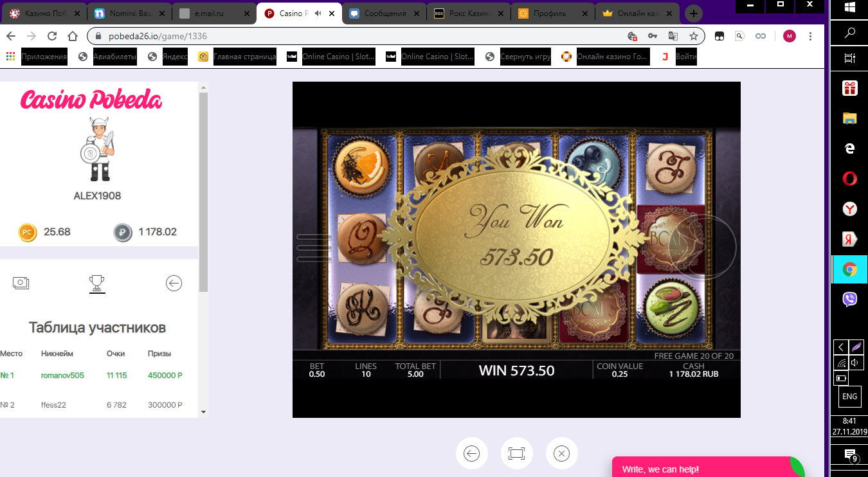Click the 450000 ₽ prize value
This screenshot has width=868, height=477.
pos(165,375)
